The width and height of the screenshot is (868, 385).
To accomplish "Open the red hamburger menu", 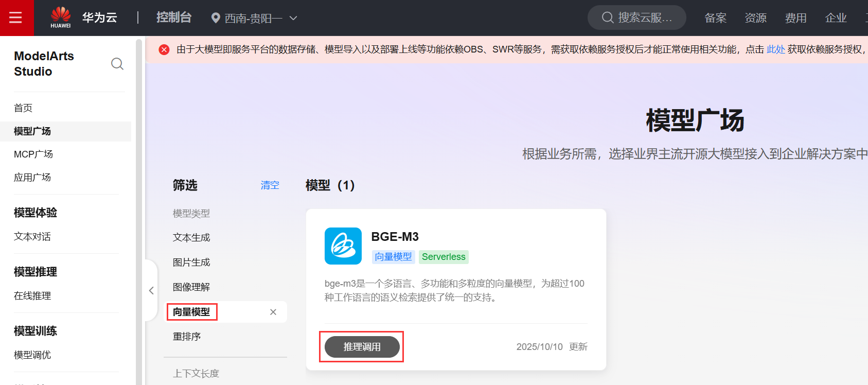I will pyautogui.click(x=16, y=18).
